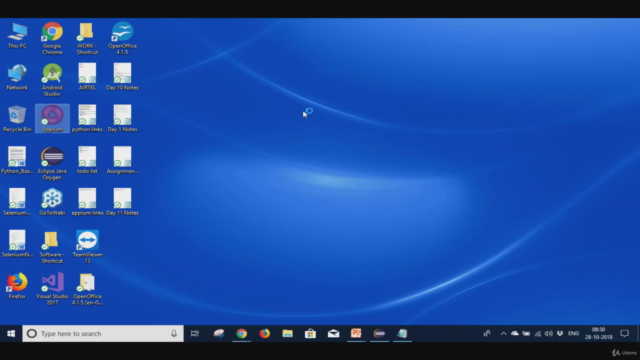Screen dimensions: 640x360
Task: Select the todo list file
Action: click(87, 160)
